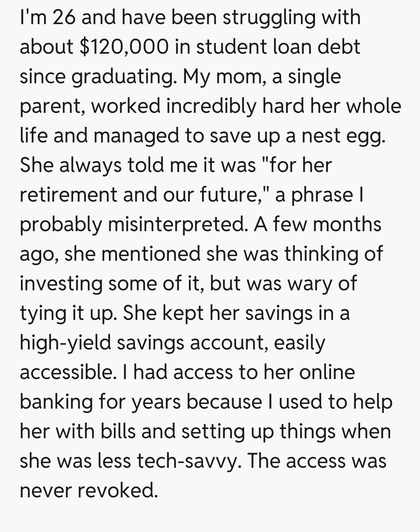Click the word "revoked" in the last line
420x532 pixels.
point(117,490)
